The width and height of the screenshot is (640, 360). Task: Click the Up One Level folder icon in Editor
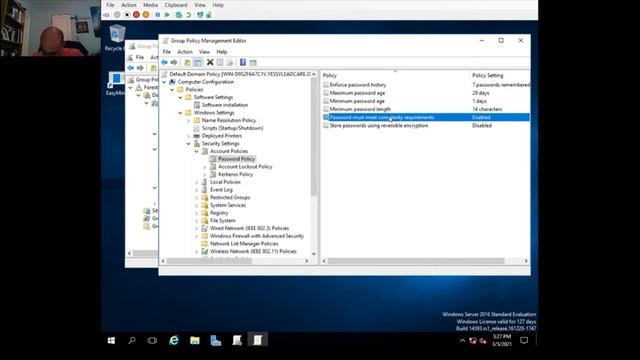[187, 62]
